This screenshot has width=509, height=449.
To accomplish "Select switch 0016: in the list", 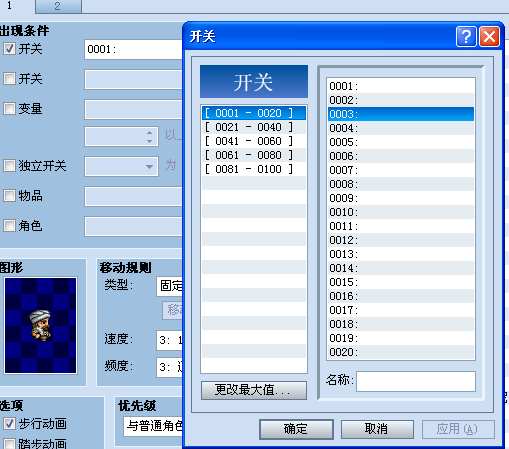I will (401, 296).
